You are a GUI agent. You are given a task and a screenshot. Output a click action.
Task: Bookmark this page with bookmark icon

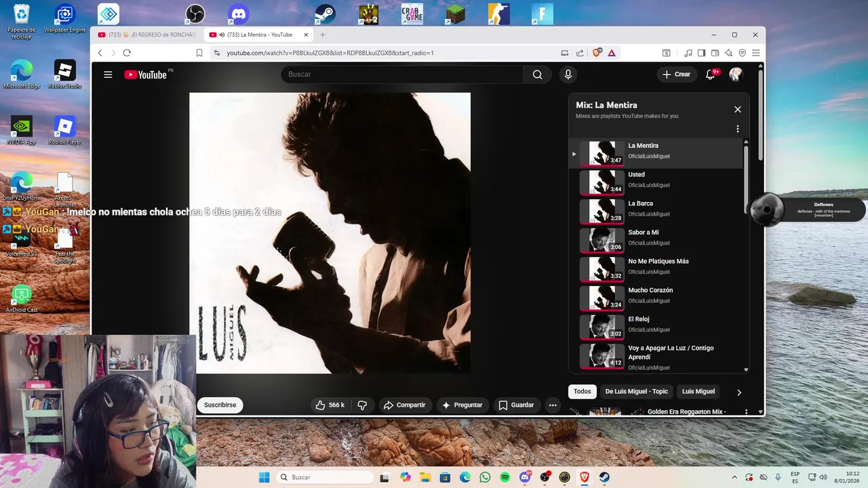coord(199,53)
